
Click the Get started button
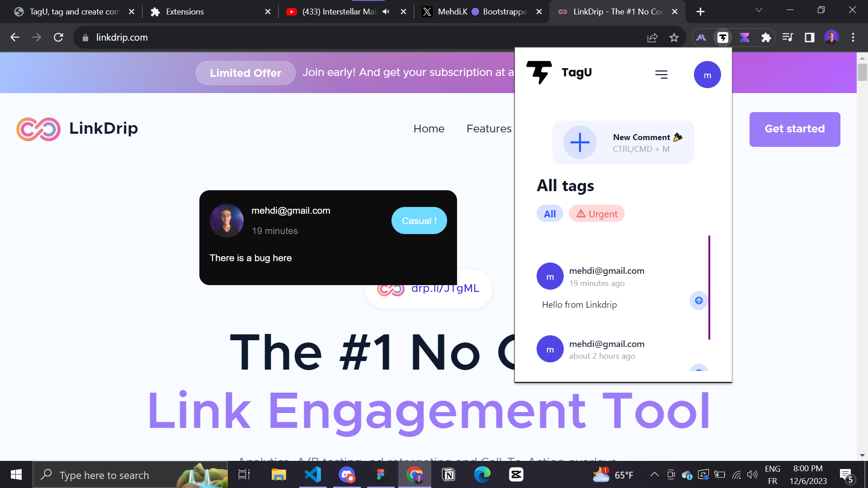[794, 129]
